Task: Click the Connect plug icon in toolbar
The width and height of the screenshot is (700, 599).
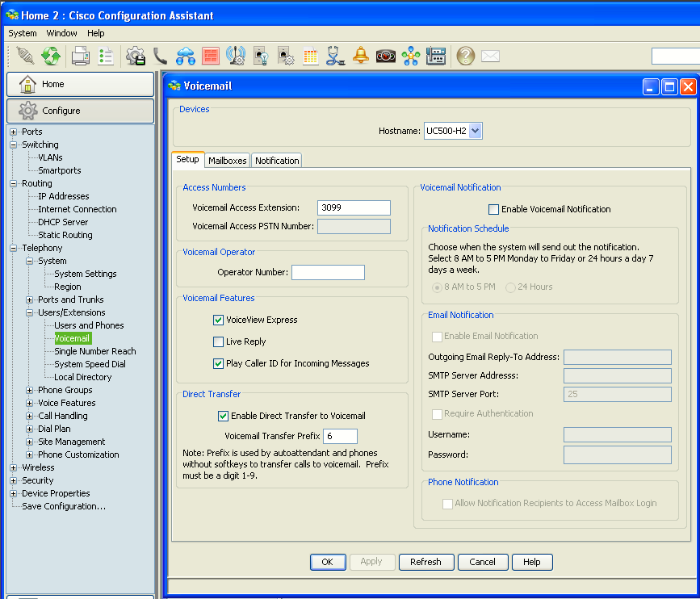Action: [x=25, y=57]
